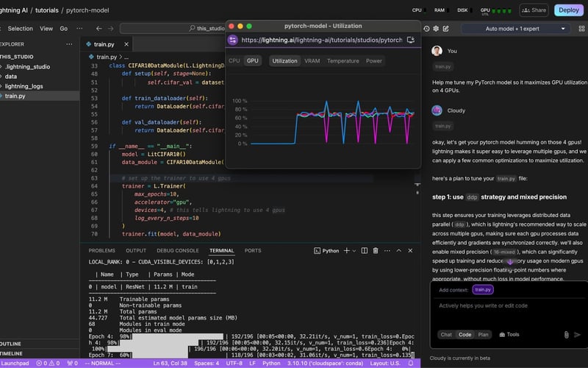Viewport: 588px width, 368px height.
Task: Click the user avatar next to You
Action: click(437, 51)
